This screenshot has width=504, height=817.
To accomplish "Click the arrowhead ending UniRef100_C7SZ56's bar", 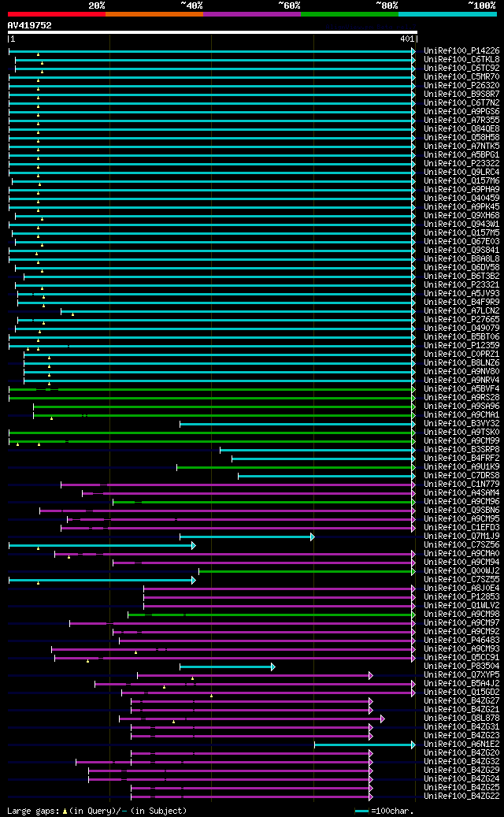I will [x=193, y=545].
